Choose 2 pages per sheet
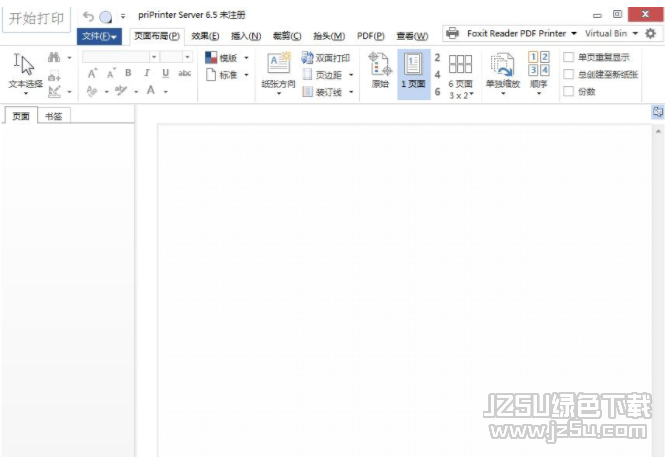The width and height of the screenshot is (665, 457). [x=437, y=58]
